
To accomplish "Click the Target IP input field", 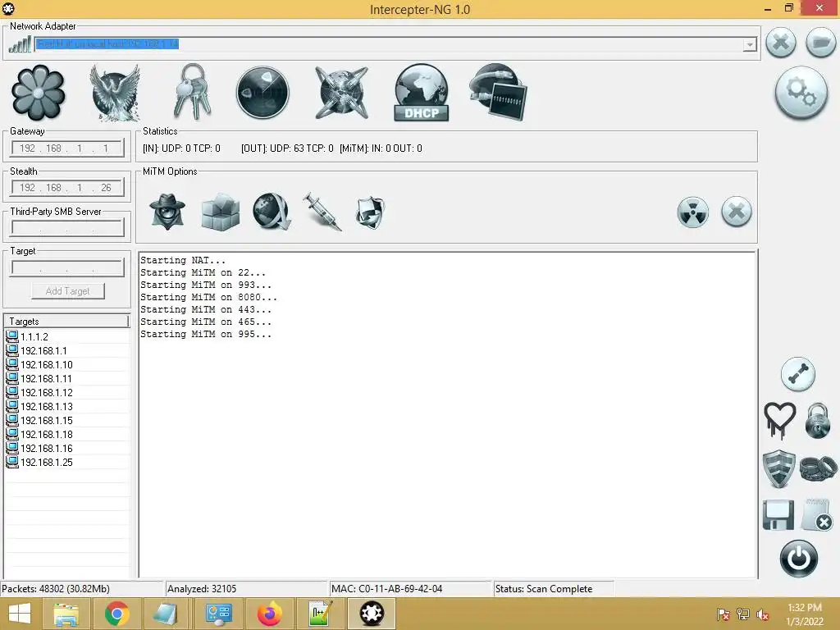I will pyautogui.click(x=67, y=267).
